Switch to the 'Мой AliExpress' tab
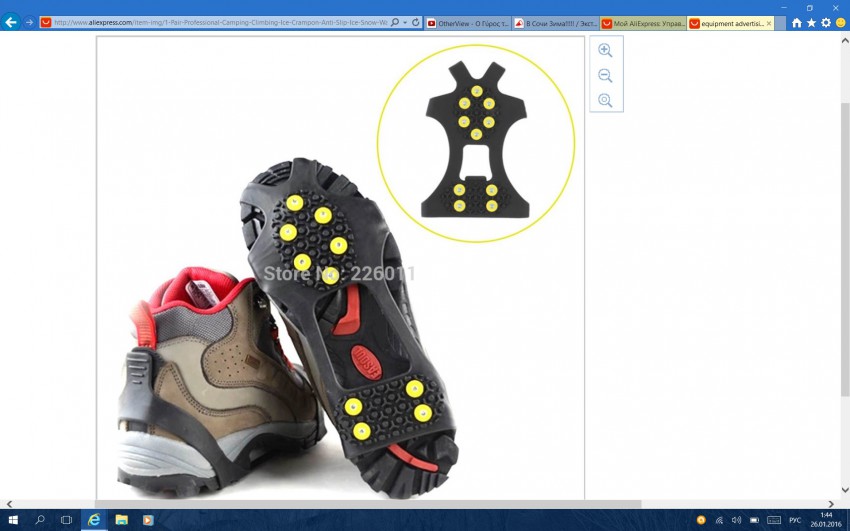 coord(643,23)
